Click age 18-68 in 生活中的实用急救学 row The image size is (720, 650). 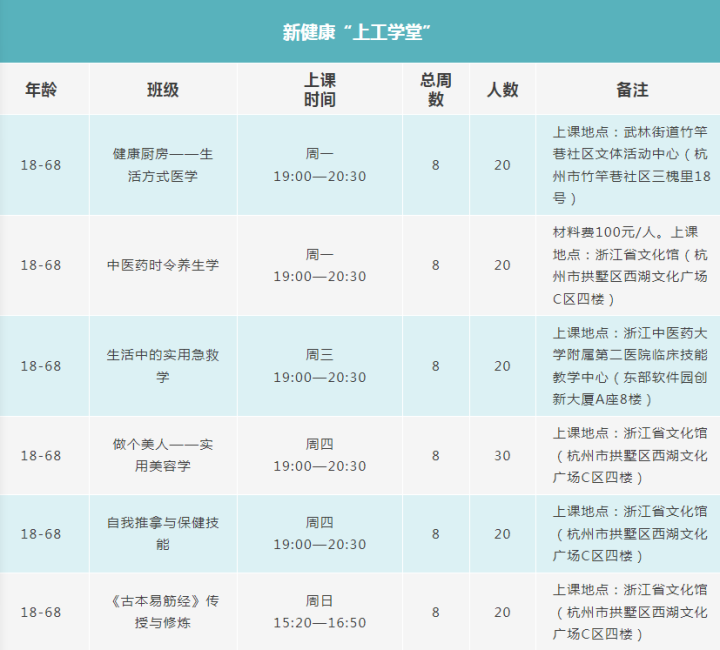41,366
